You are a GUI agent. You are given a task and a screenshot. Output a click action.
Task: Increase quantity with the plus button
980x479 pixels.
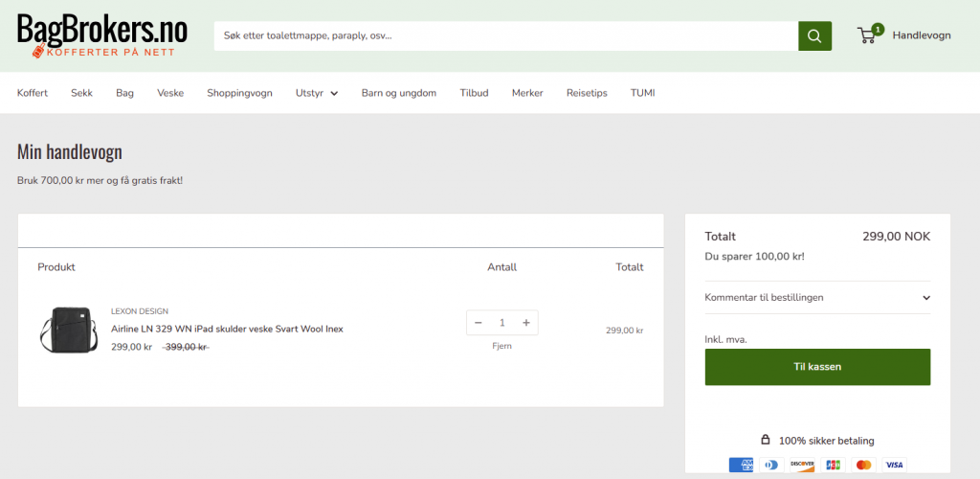(526, 323)
